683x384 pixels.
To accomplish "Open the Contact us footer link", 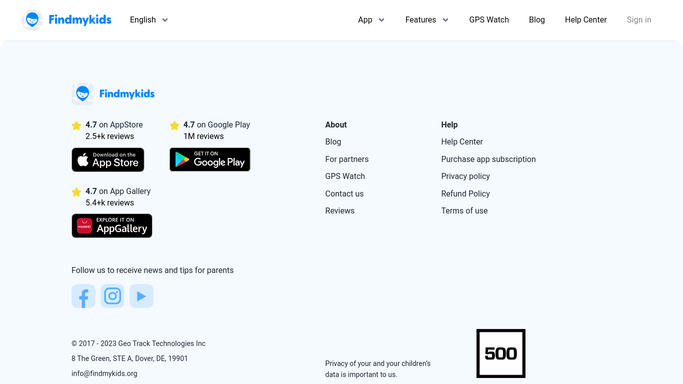I will 344,194.
